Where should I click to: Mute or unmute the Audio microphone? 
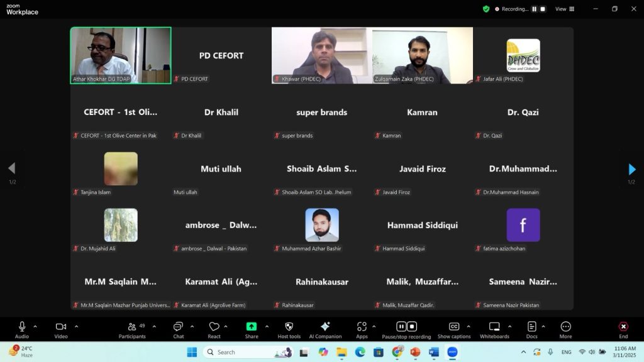(x=22, y=327)
